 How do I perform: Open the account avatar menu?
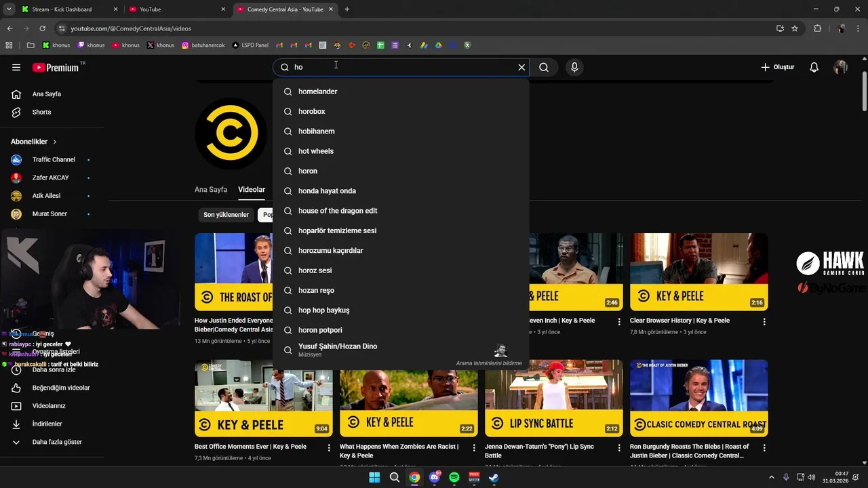pos(840,67)
